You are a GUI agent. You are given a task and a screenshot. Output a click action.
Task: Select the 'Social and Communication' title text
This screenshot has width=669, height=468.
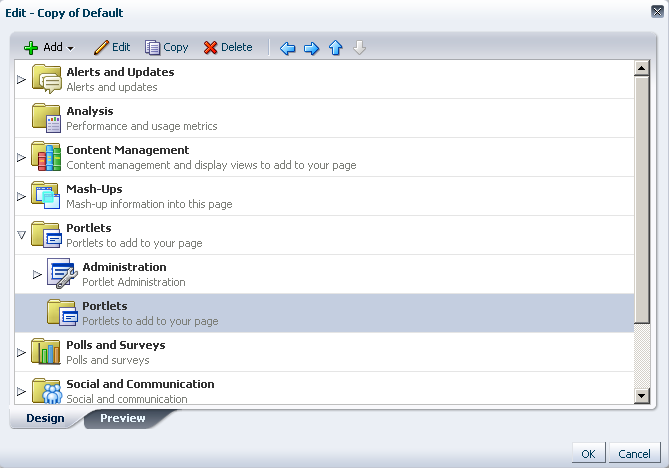(140, 384)
